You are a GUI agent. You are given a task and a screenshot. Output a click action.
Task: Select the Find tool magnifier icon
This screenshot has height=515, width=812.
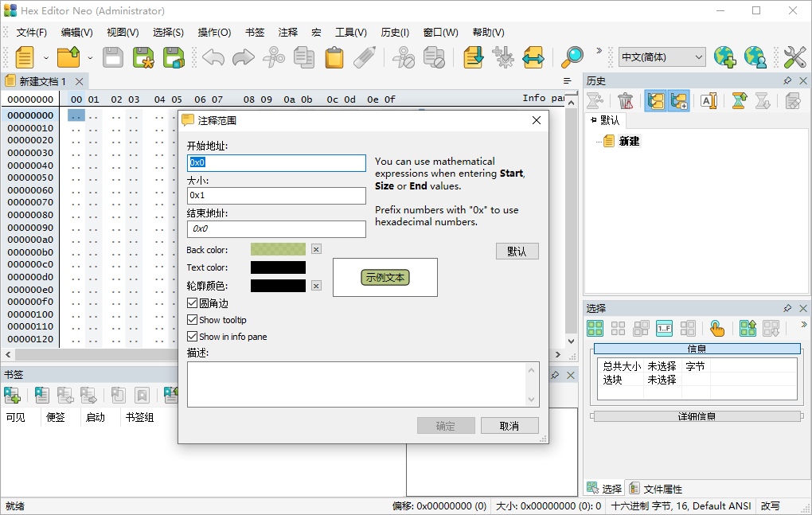pos(573,57)
